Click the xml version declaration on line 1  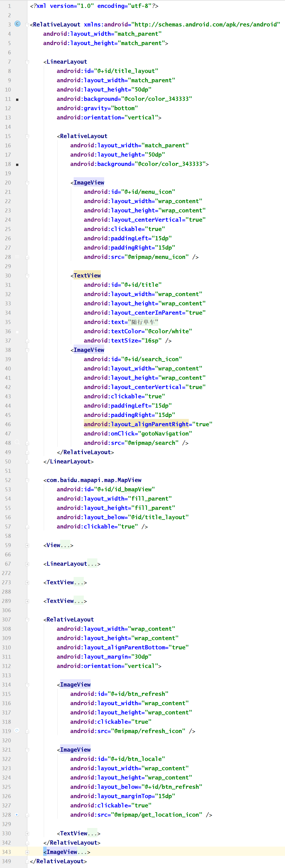point(94,6)
